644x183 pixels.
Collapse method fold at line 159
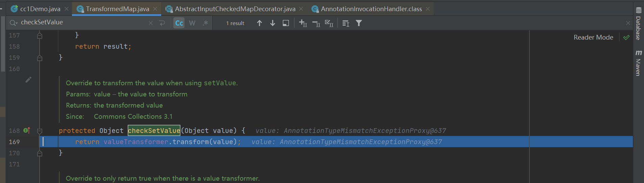point(40,58)
